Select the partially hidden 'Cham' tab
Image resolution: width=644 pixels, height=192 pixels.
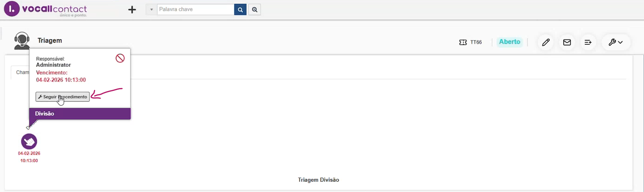21,72
